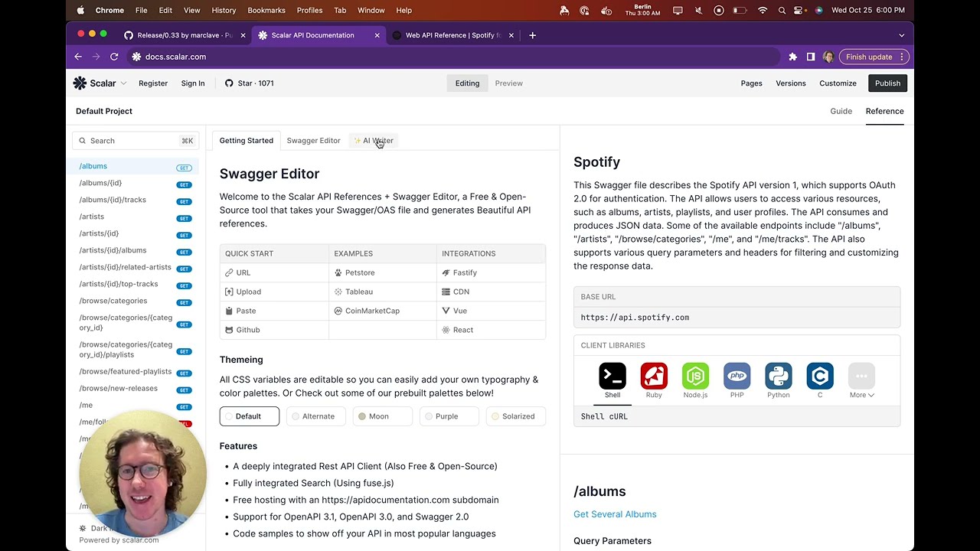Switch to the Guide tab

coord(841,111)
